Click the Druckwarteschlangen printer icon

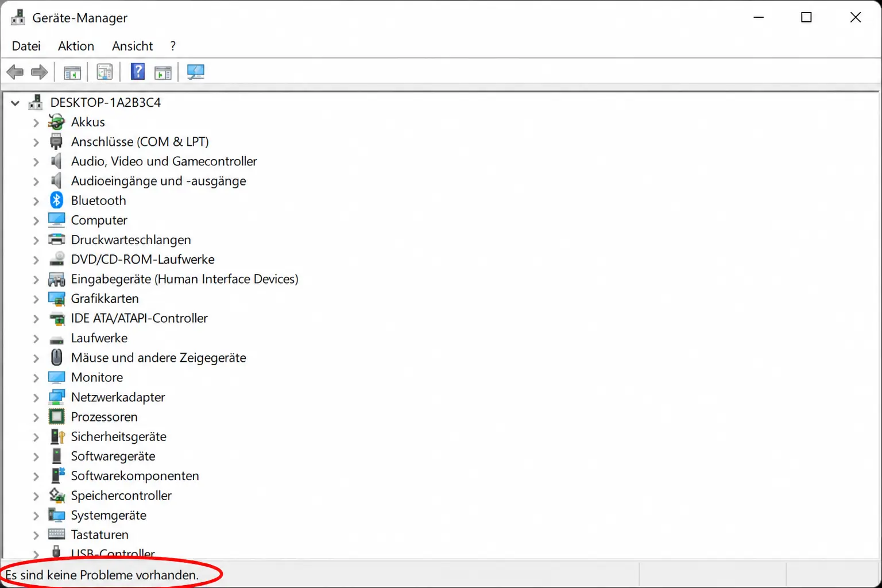click(x=56, y=239)
